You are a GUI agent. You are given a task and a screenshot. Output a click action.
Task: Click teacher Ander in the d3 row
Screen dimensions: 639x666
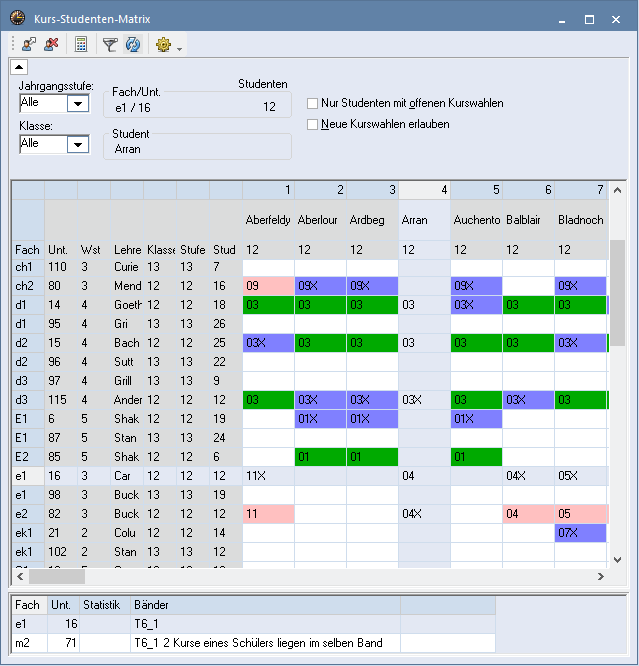(127, 400)
